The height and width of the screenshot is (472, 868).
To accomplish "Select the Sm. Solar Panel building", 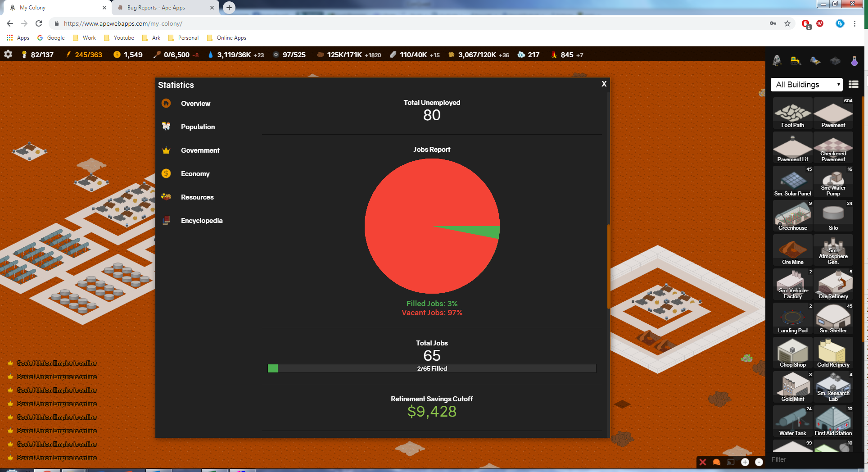I will click(x=793, y=182).
